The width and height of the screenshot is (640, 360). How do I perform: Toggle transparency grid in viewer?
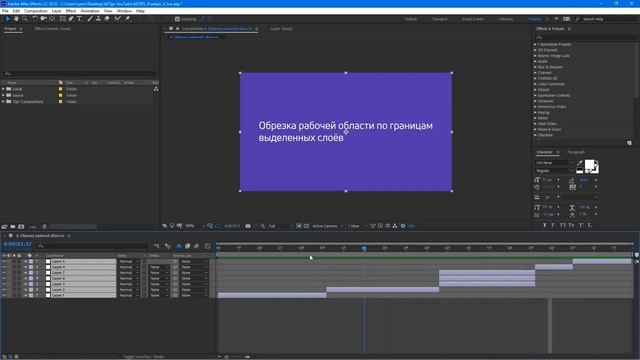(306, 226)
